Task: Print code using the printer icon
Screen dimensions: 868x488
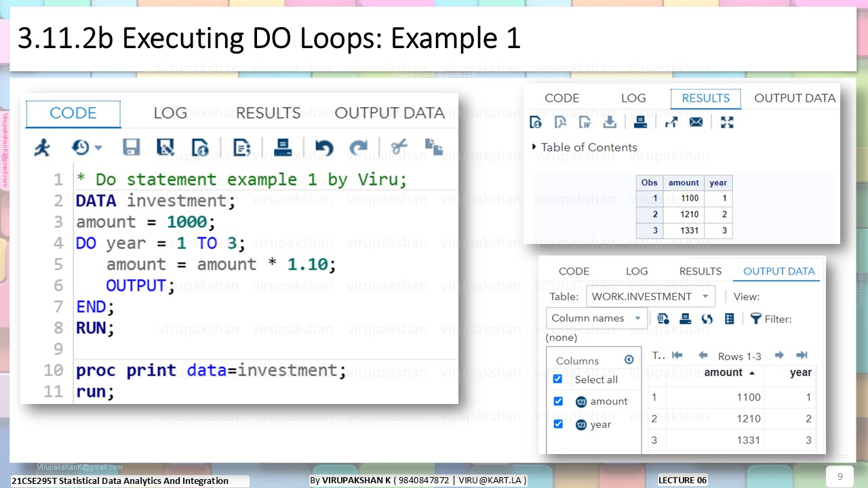Action: pos(283,147)
